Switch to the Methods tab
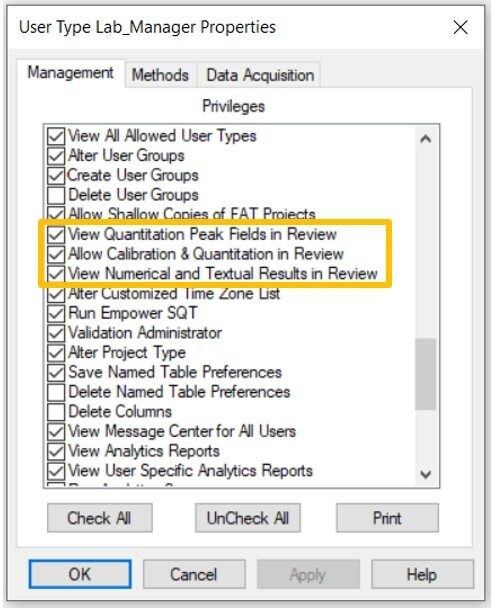Image resolution: width=494 pixels, height=610 pixels. tap(160, 75)
